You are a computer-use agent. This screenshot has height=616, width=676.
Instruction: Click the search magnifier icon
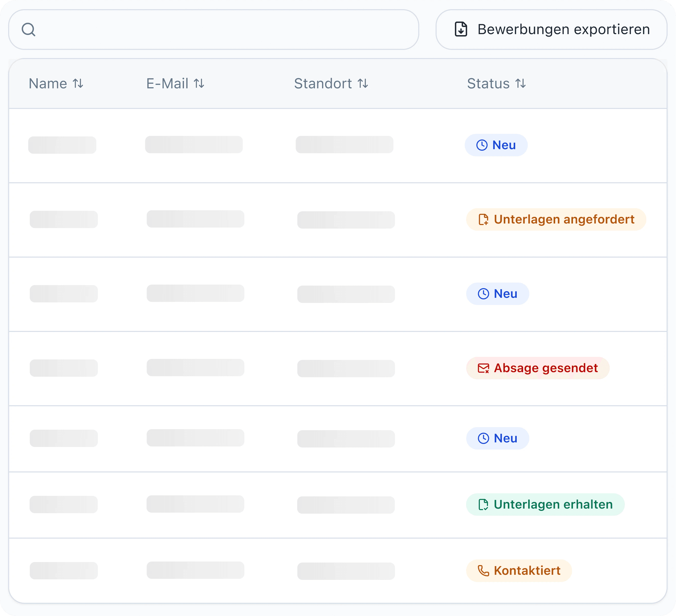click(x=28, y=30)
